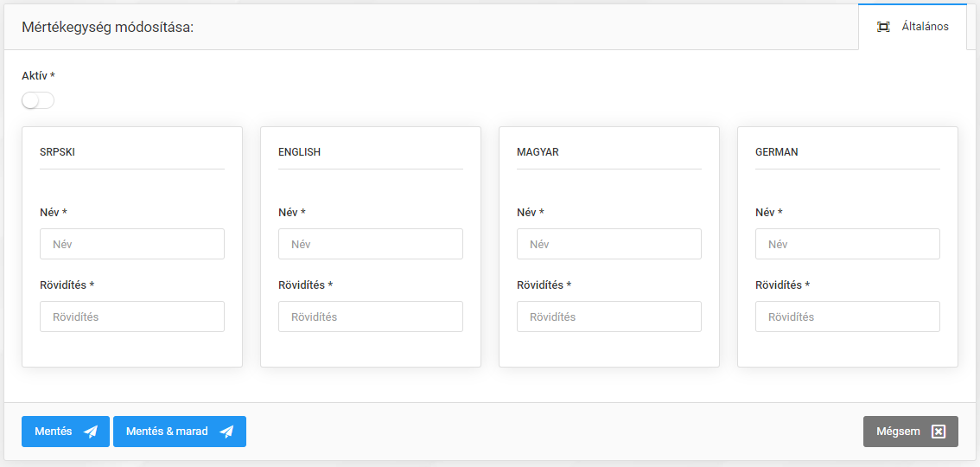Click the Mértékegység módosítása title
The image size is (980, 467).
(107, 27)
